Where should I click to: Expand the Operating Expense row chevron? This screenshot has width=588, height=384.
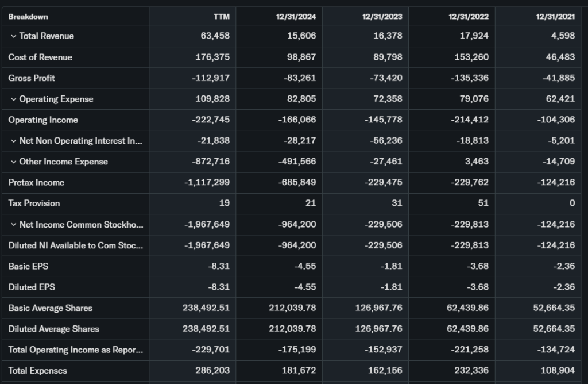tap(13, 99)
